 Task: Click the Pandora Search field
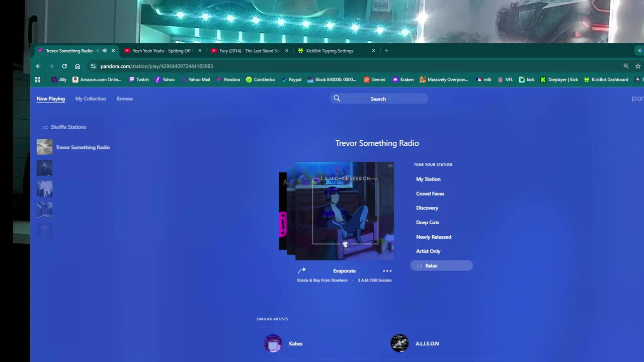tap(379, 99)
